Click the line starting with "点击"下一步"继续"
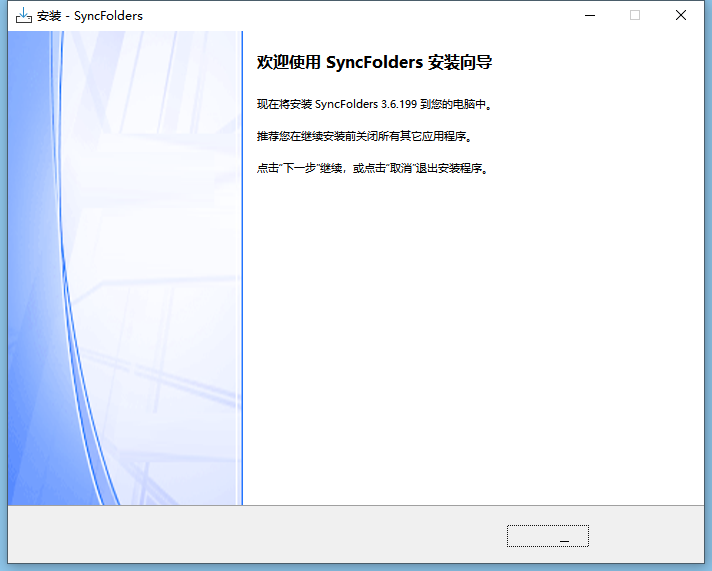 [373, 169]
